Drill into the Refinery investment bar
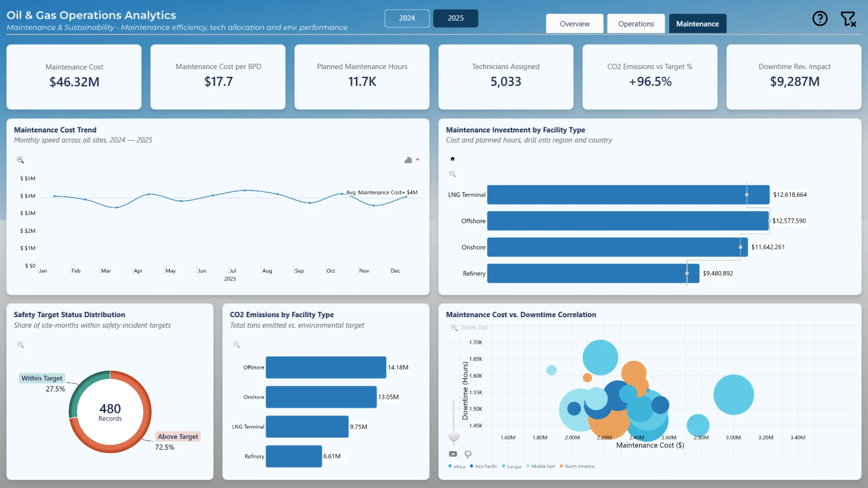Viewport: 868px width, 488px height. click(x=593, y=273)
